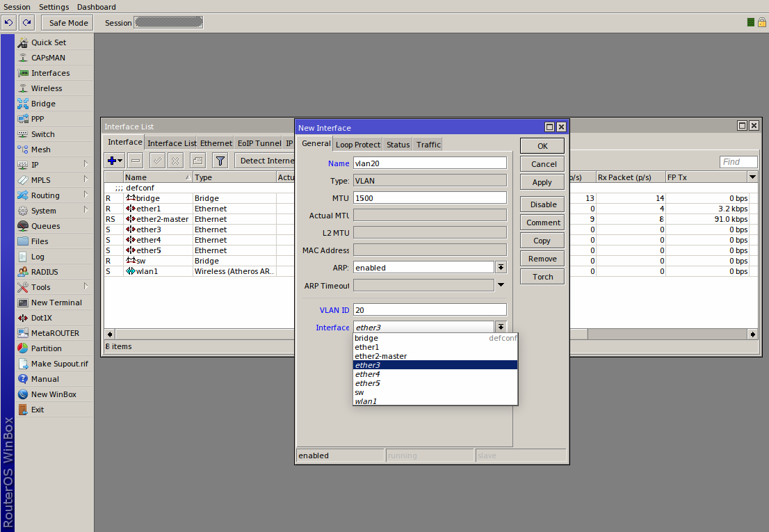Click the VLAN ID input field

coord(430,309)
